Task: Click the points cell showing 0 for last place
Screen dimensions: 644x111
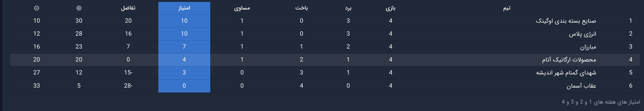Action: click(184, 86)
